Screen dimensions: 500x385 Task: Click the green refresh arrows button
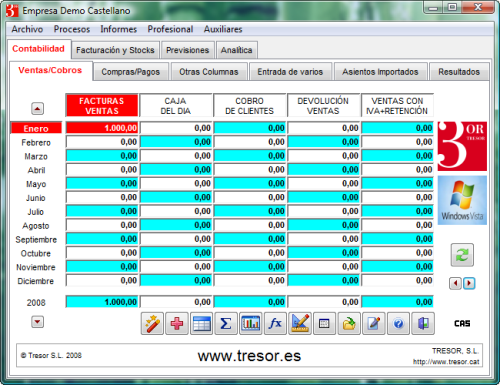click(462, 255)
